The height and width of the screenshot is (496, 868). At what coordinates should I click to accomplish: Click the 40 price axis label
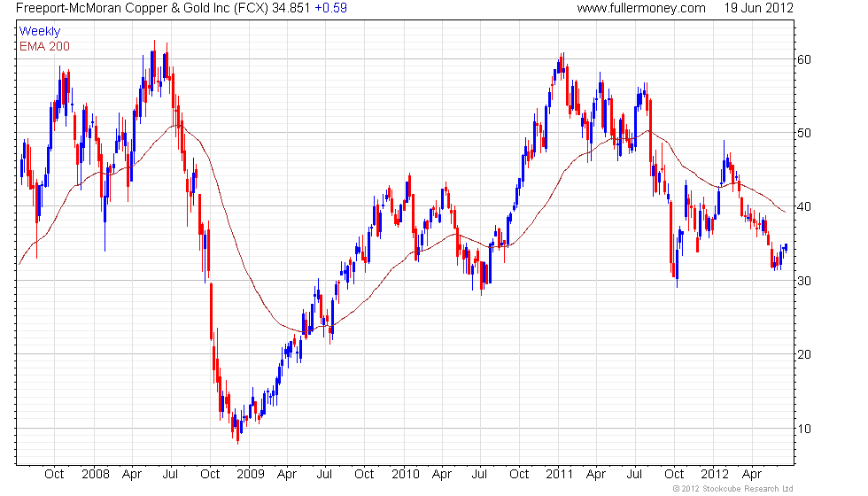click(x=804, y=206)
